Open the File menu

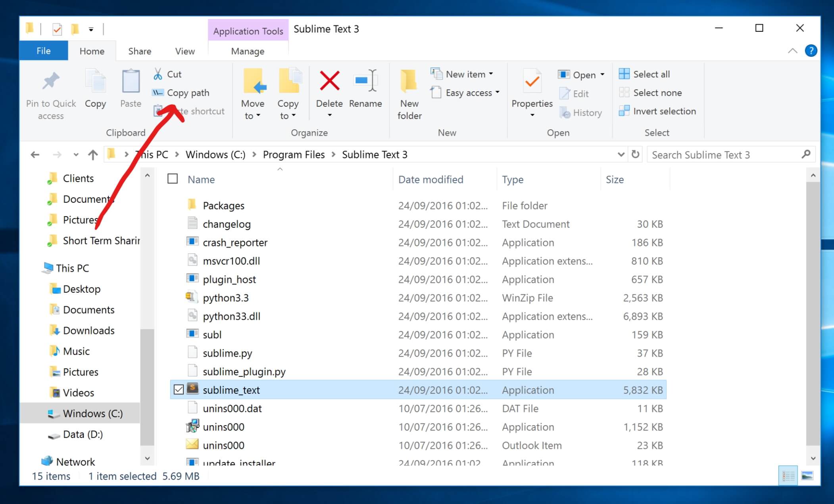43,51
